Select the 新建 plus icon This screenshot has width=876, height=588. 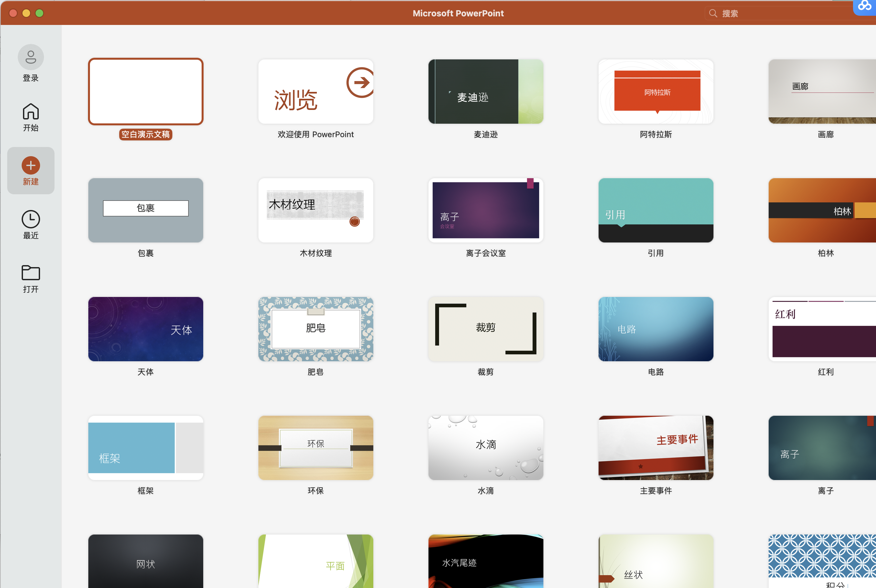click(31, 165)
